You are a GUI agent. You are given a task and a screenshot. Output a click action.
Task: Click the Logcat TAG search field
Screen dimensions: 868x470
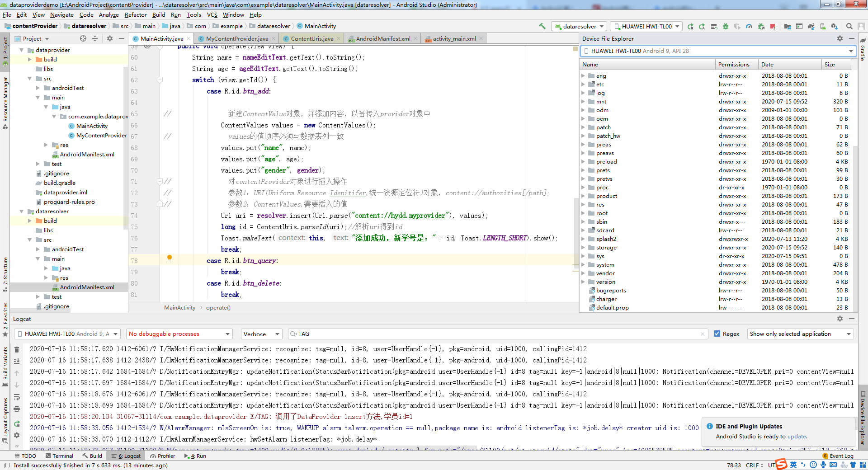[497, 334]
